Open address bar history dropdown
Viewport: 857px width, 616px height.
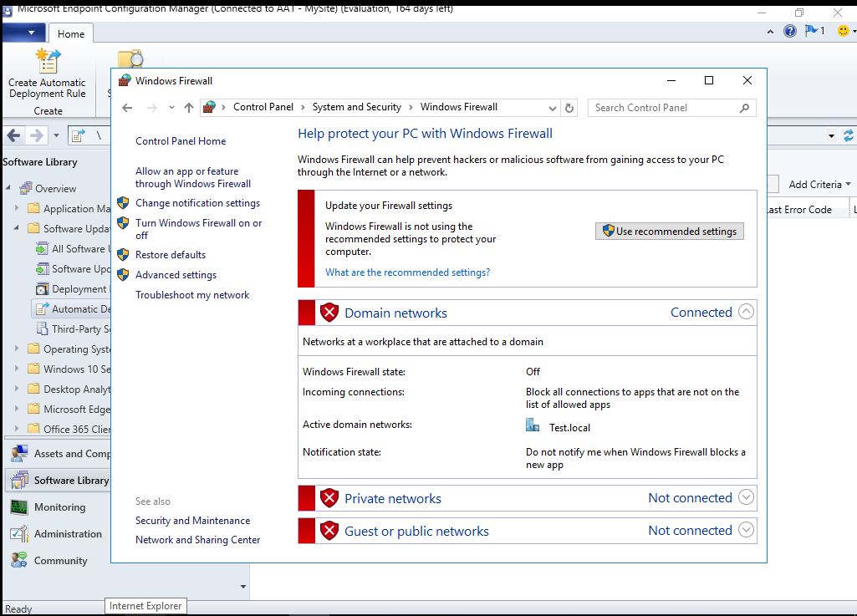553,108
